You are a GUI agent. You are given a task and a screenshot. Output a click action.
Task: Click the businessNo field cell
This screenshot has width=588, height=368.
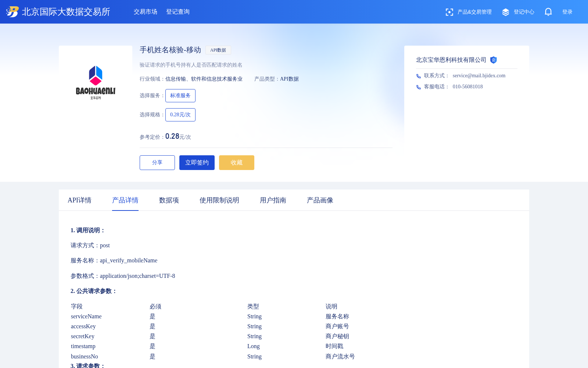(85, 357)
